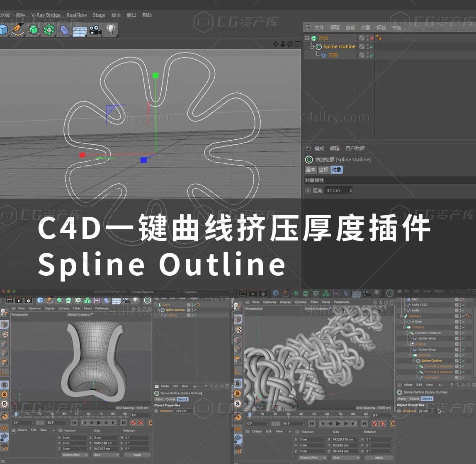Click the viewport rotate navigation icon, top screenshot
476x464 pixels.
[x=290, y=44]
